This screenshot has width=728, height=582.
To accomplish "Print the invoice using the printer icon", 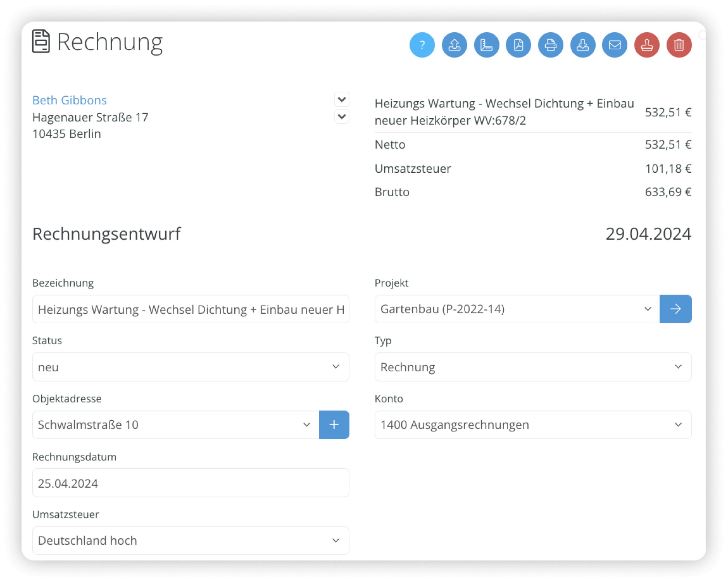I will point(550,45).
